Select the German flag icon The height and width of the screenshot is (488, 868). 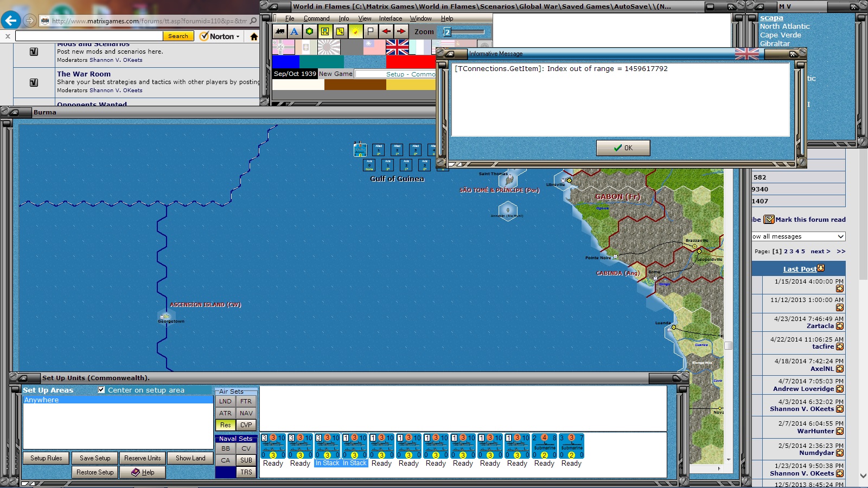tap(283, 47)
